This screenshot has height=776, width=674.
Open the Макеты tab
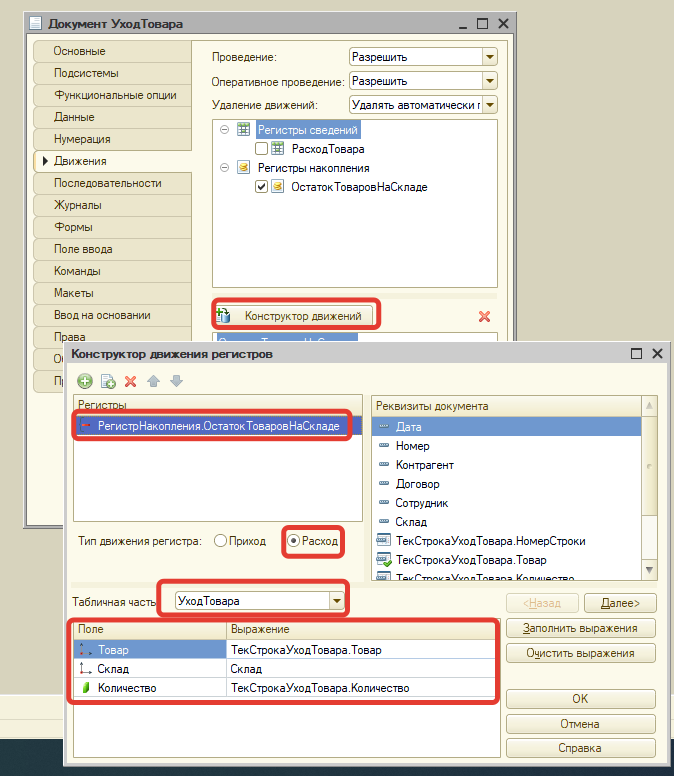(x=112, y=293)
